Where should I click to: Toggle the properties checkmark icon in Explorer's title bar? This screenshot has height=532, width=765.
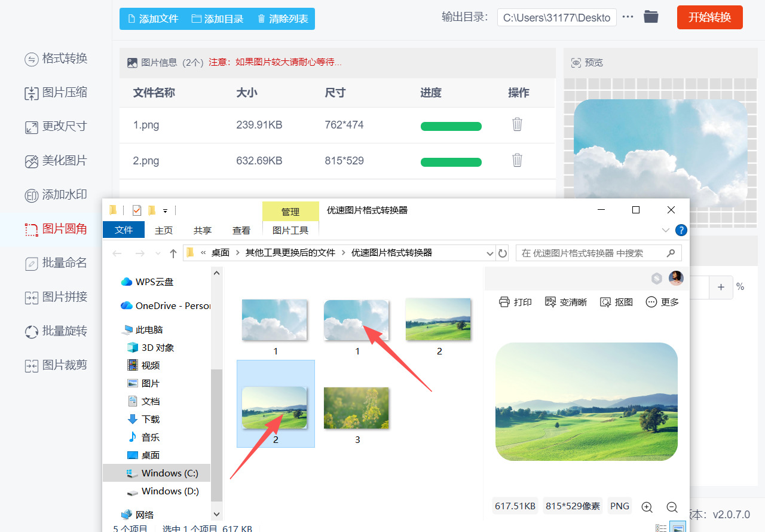click(x=137, y=210)
